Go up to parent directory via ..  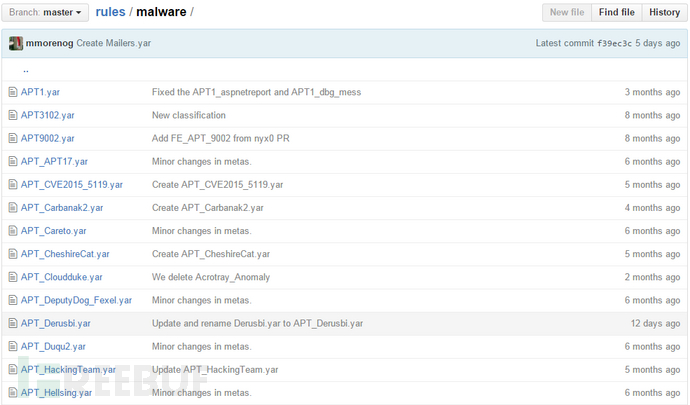click(x=26, y=70)
